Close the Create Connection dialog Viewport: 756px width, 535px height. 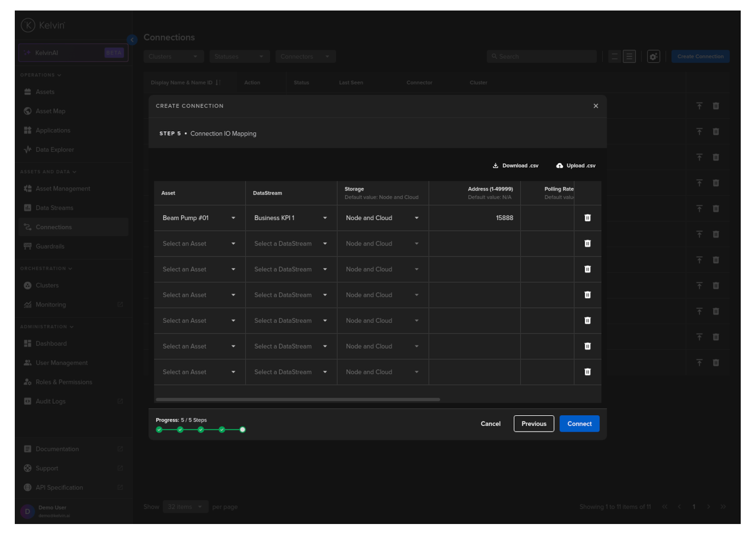coord(596,106)
